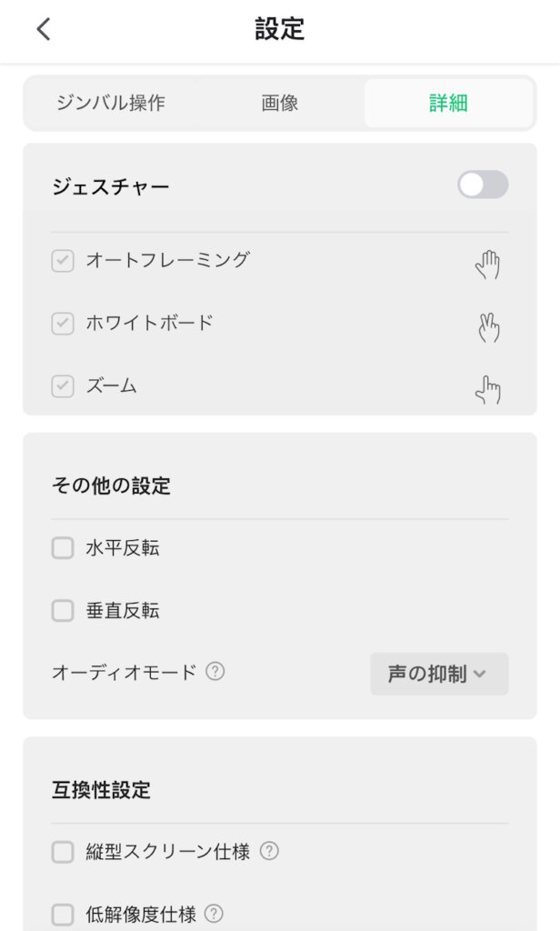Uncheck the ズーム checkbox
The image size is (560, 931).
pos(62,386)
